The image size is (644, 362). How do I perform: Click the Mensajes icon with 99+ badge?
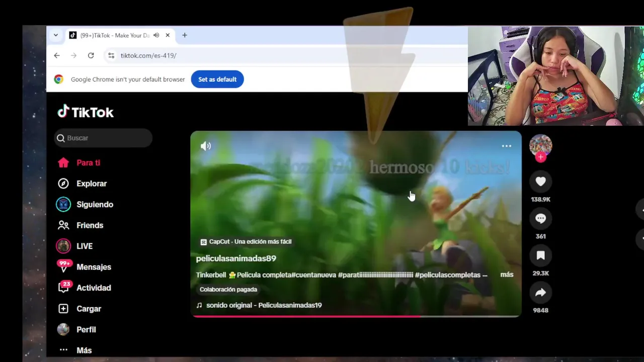(x=64, y=266)
